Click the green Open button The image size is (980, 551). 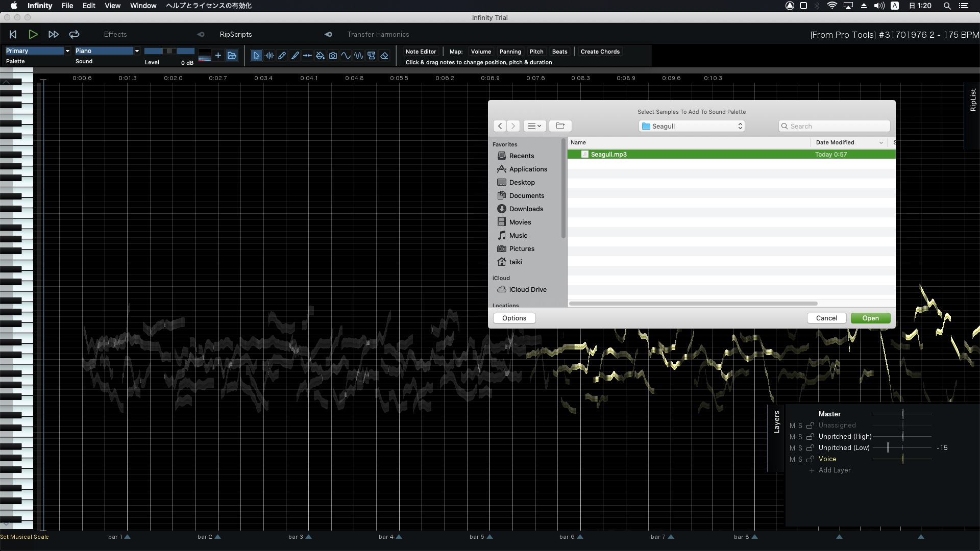click(870, 318)
